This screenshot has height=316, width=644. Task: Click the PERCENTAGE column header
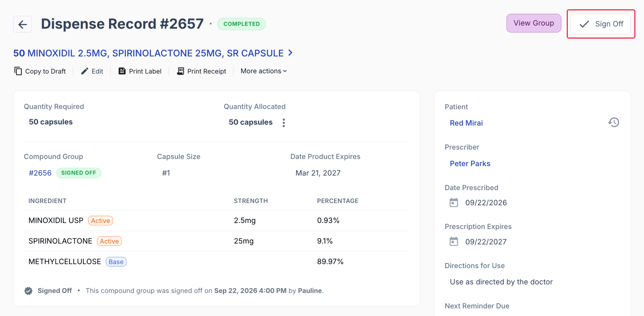338,201
